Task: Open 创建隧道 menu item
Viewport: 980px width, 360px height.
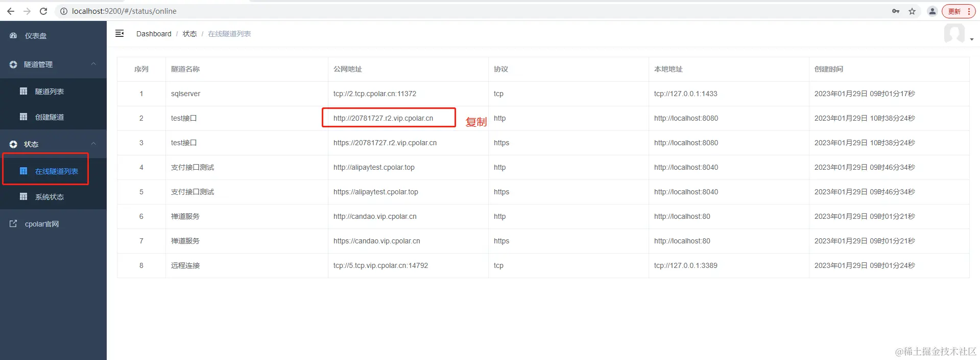Action: coord(53,117)
